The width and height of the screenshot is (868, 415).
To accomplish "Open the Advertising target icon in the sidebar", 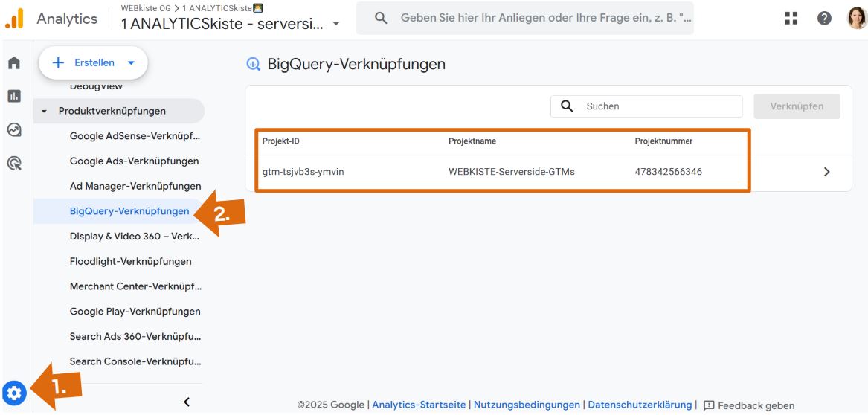I will point(14,163).
